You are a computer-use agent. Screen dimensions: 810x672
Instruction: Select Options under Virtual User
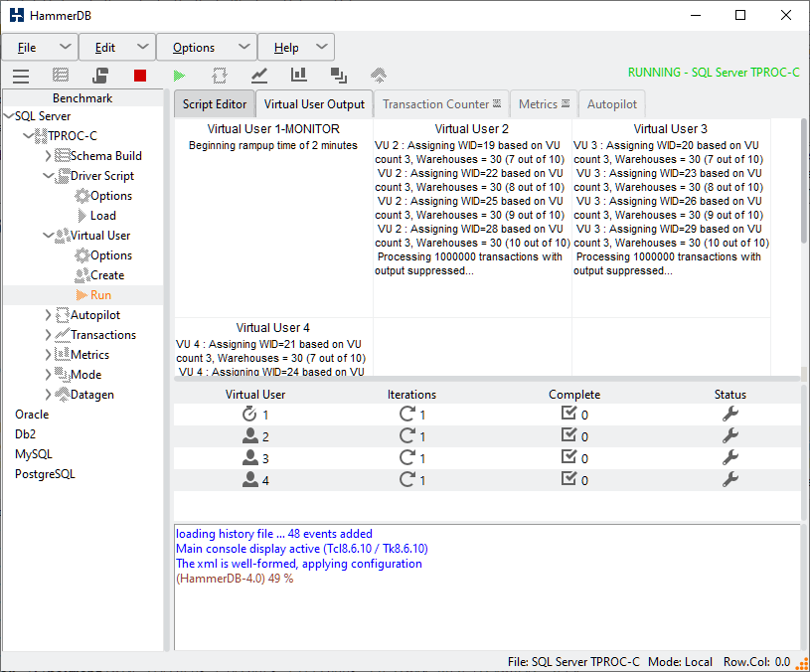point(111,255)
